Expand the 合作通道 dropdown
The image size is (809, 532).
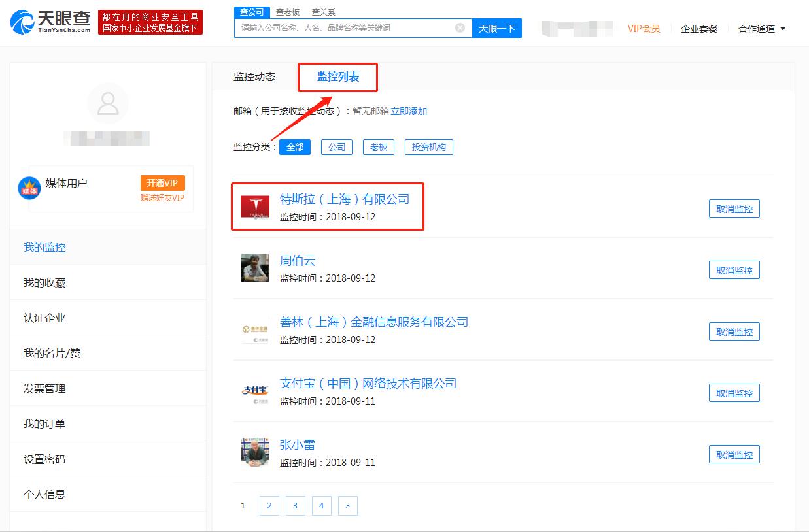click(x=762, y=29)
